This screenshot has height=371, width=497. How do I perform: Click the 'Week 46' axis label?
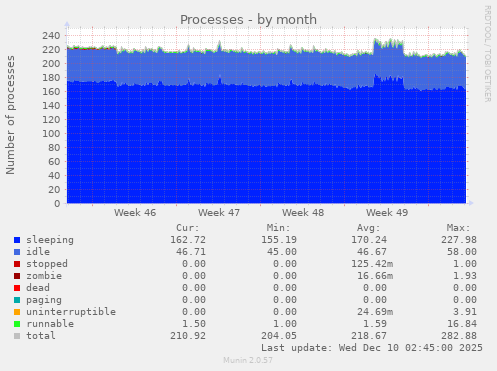click(x=135, y=213)
